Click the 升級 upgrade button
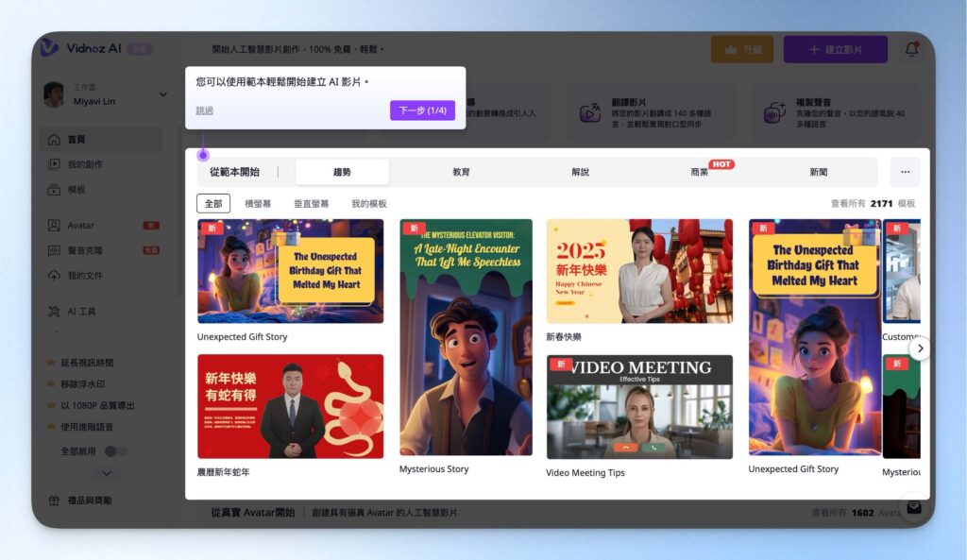The height and width of the screenshot is (560, 967). (x=742, y=49)
